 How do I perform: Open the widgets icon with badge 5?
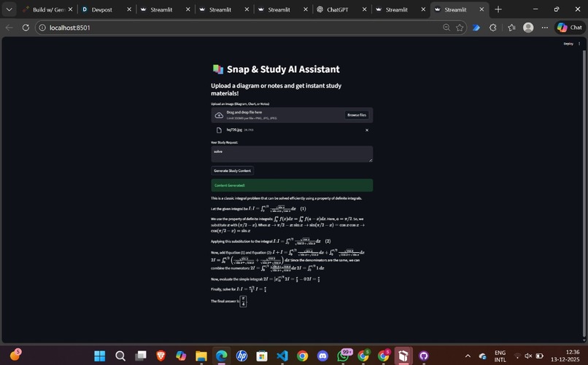pyautogui.click(x=15, y=354)
